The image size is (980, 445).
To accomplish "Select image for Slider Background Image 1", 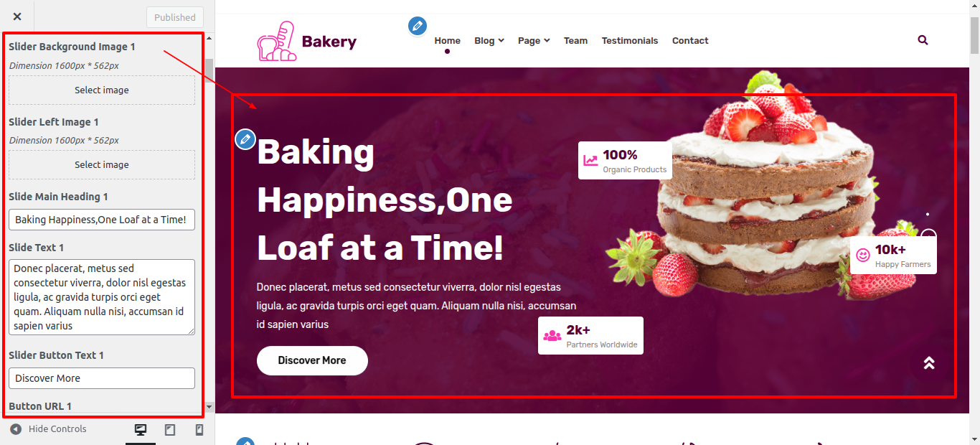I will click(102, 90).
